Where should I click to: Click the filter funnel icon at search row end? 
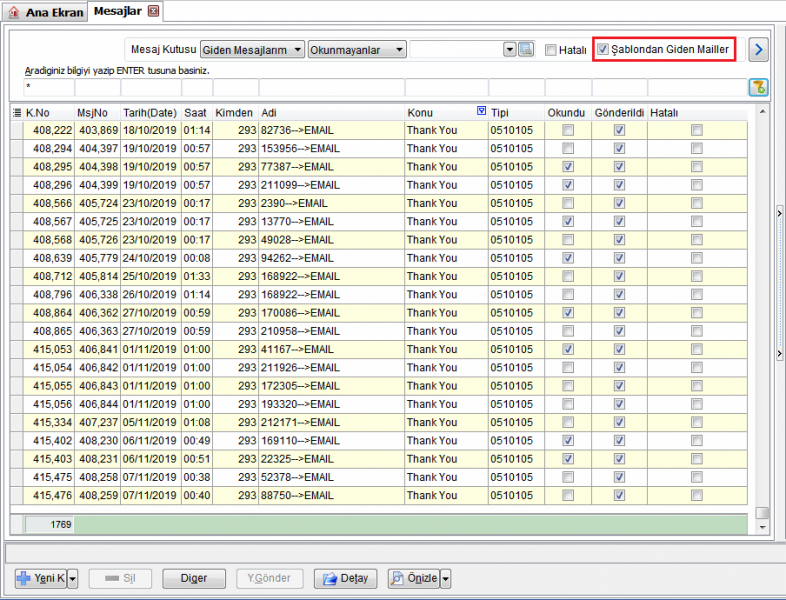(x=758, y=87)
